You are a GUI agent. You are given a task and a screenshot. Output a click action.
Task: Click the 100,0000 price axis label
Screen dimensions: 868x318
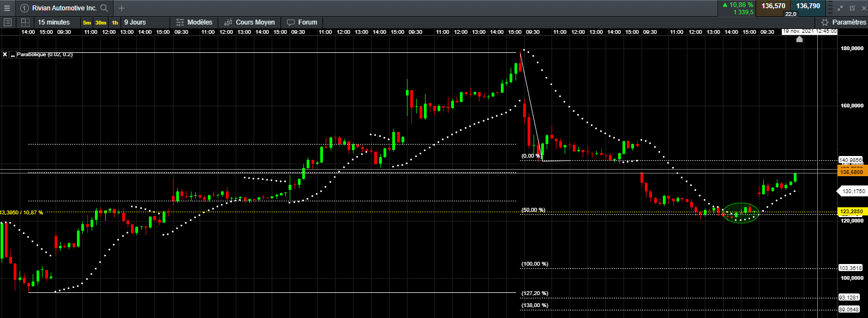tap(851, 278)
